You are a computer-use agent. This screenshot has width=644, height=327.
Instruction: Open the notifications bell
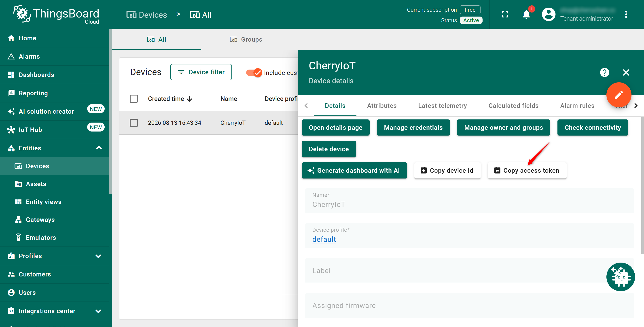pyautogui.click(x=526, y=14)
